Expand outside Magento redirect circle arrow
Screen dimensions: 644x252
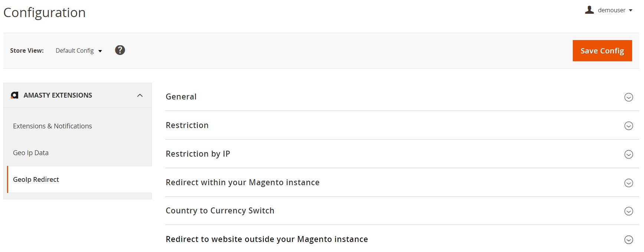(628, 240)
